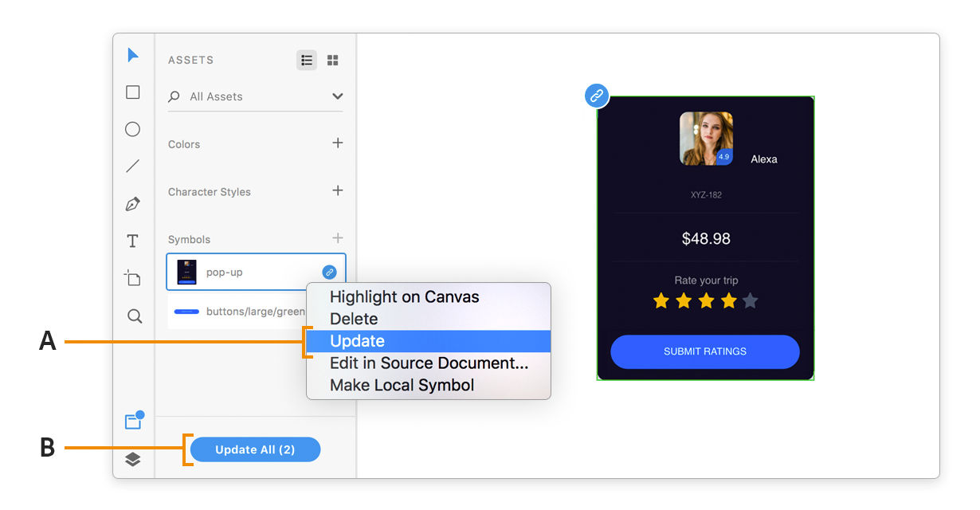The height and width of the screenshot is (510, 980).
Task: Click the first rating star
Action: pyautogui.click(x=661, y=300)
